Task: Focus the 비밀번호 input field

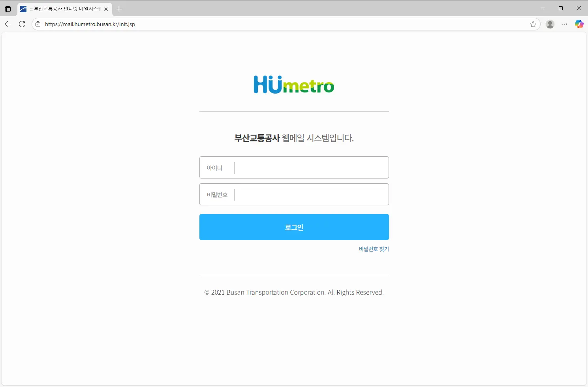Action: click(x=294, y=194)
